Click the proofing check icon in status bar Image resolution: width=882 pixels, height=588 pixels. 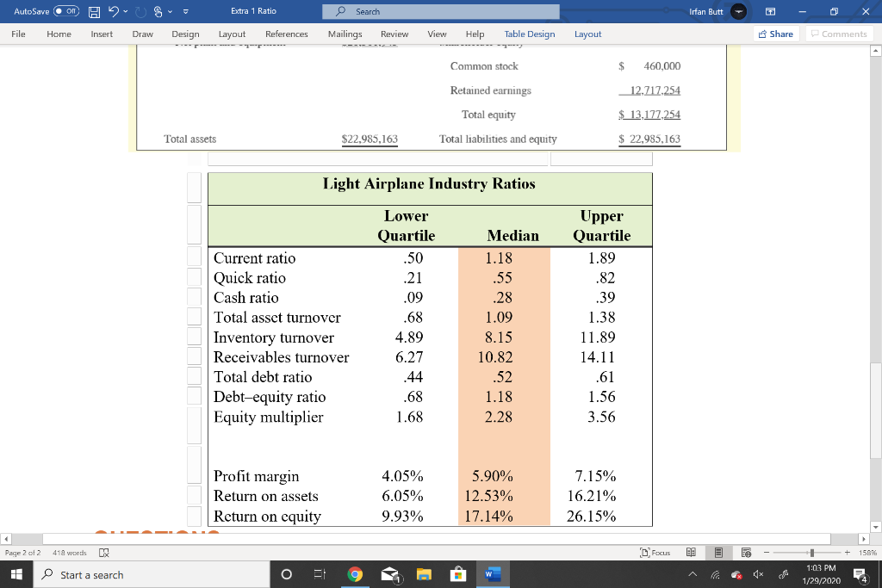pyautogui.click(x=104, y=553)
